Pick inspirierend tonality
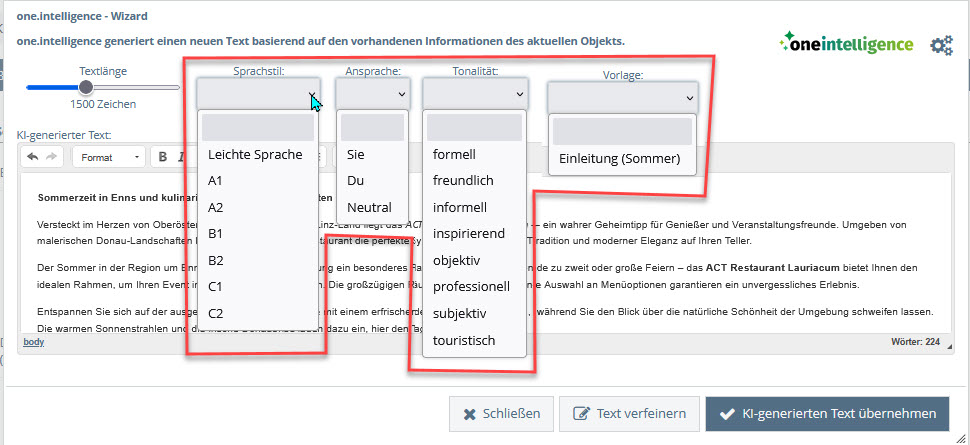The width and height of the screenshot is (970, 445). 474,234
